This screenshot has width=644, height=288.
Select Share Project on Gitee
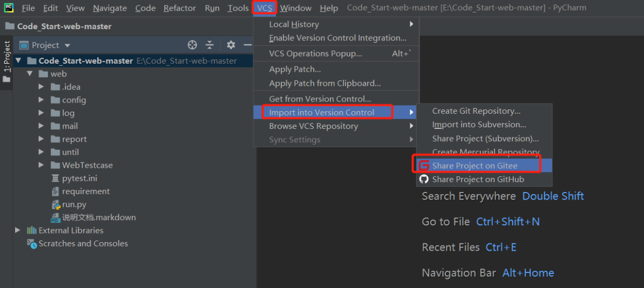tap(484, 166)
